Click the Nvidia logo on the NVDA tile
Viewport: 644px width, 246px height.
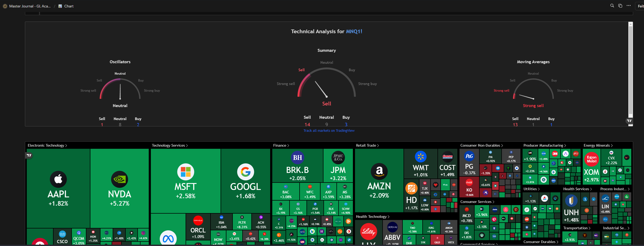point(120,179)
